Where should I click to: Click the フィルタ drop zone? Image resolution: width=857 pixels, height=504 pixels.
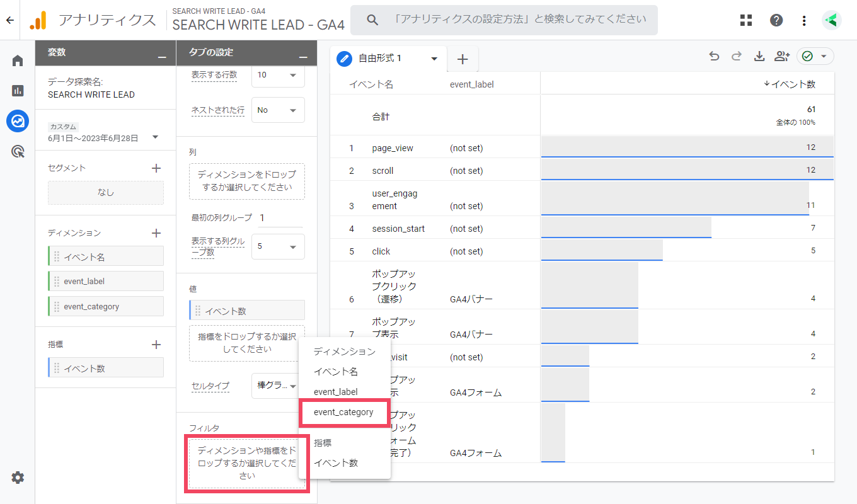coord(247,463)
